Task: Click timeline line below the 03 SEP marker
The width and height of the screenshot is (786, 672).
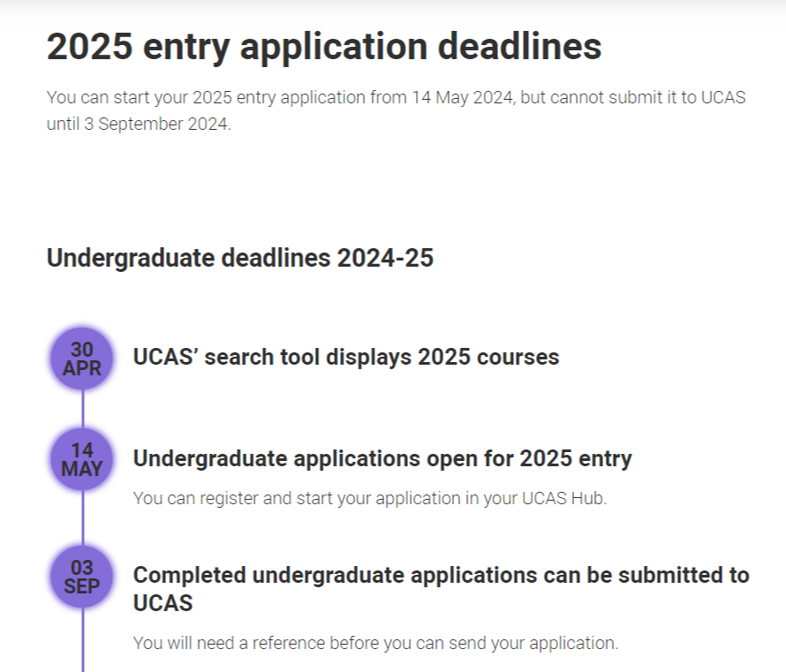Action: tap(82, 640)
